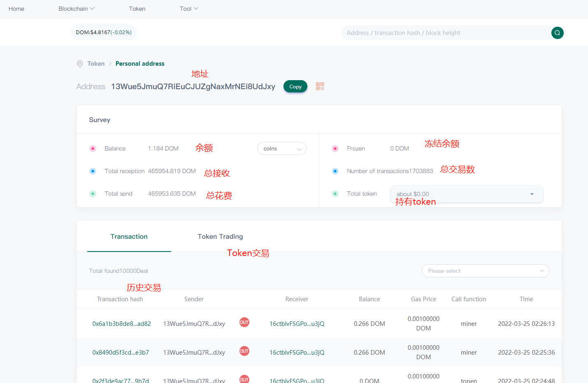Click the OUT badge in second transaction row
The width and height of the screenshot is (588, 383).
point(244,351)
